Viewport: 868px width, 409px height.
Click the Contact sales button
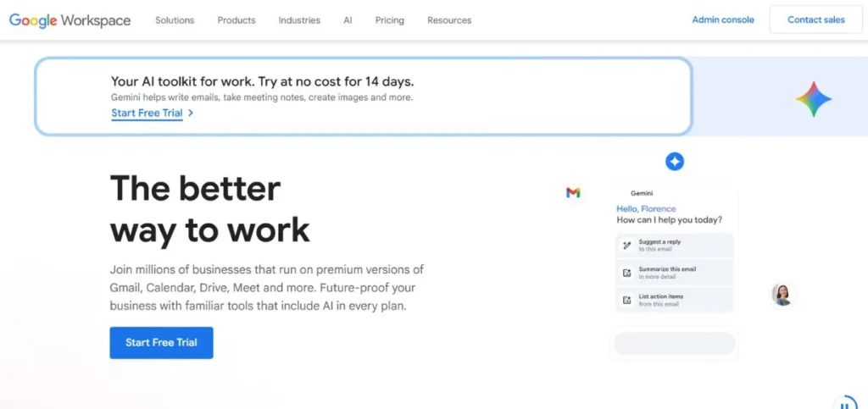(x=816, y=19)
